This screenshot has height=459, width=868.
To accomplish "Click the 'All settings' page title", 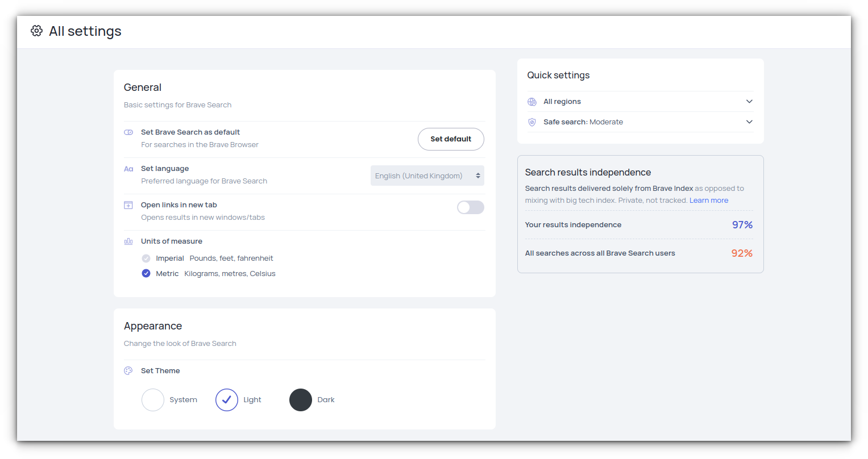I will coord(85,31).
